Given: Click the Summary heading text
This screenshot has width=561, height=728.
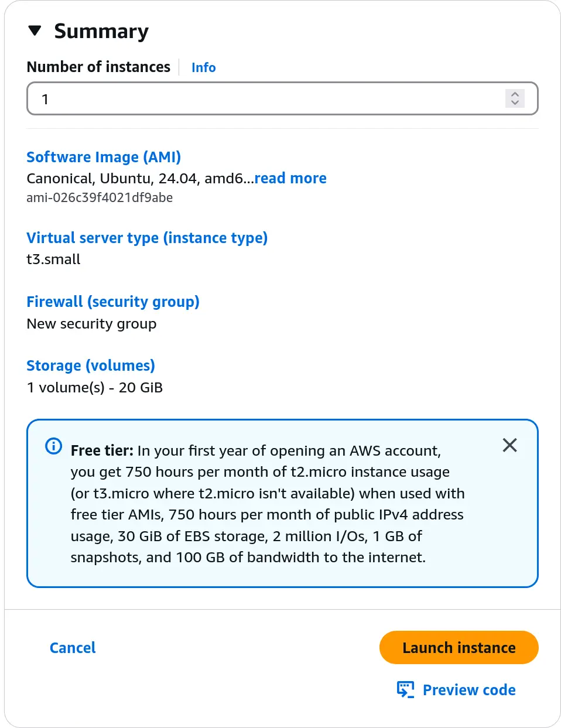Looking at the screenshot, I should coord(101,31).
